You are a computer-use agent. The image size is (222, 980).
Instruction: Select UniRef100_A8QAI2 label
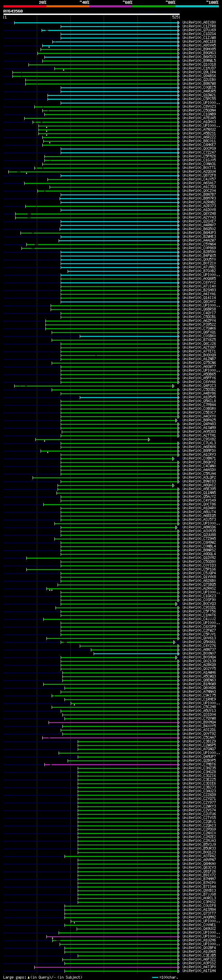[199, 486]
